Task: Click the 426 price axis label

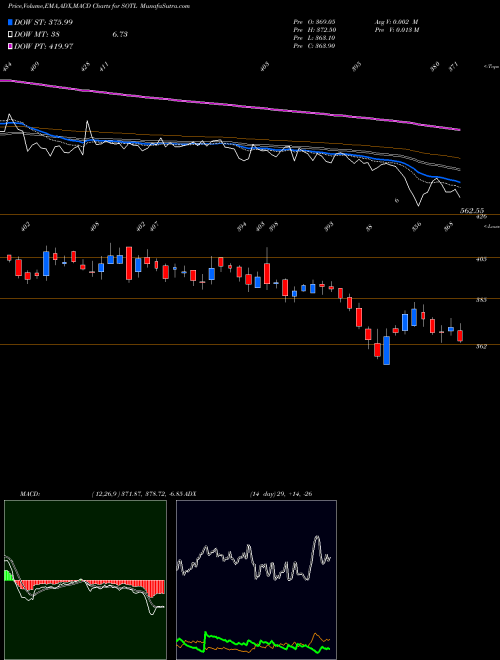Action: (481, 217)
